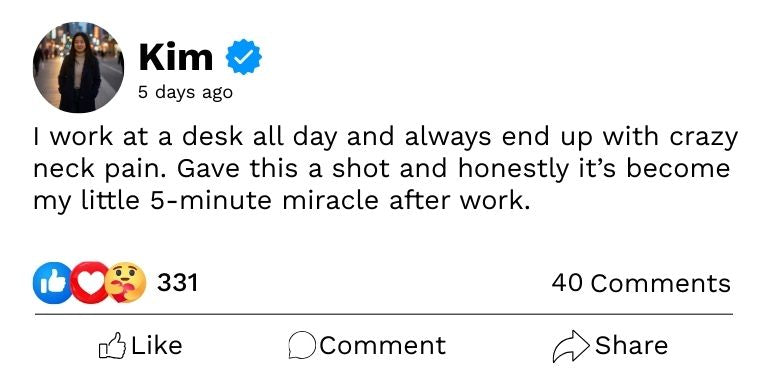Click the blue verified badge
The height and width of the screenshot is (384, 768).
[x=243, y=57]
